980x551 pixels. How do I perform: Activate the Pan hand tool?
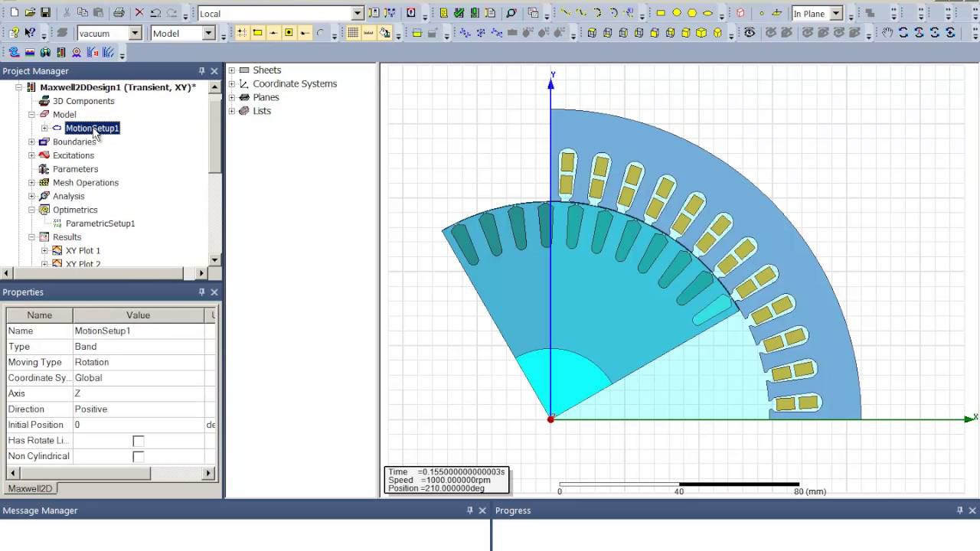coord(887,33)
